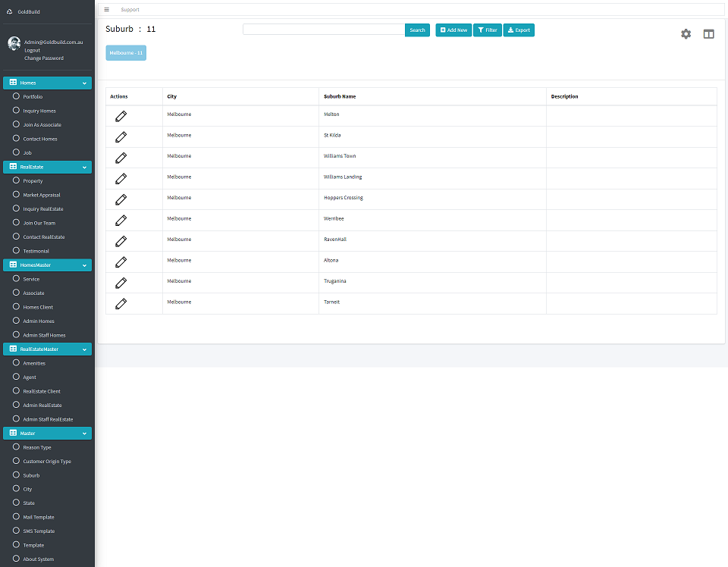Click the admin user avatar
This screenshot has width=728, height=567.
coord(14,43)
